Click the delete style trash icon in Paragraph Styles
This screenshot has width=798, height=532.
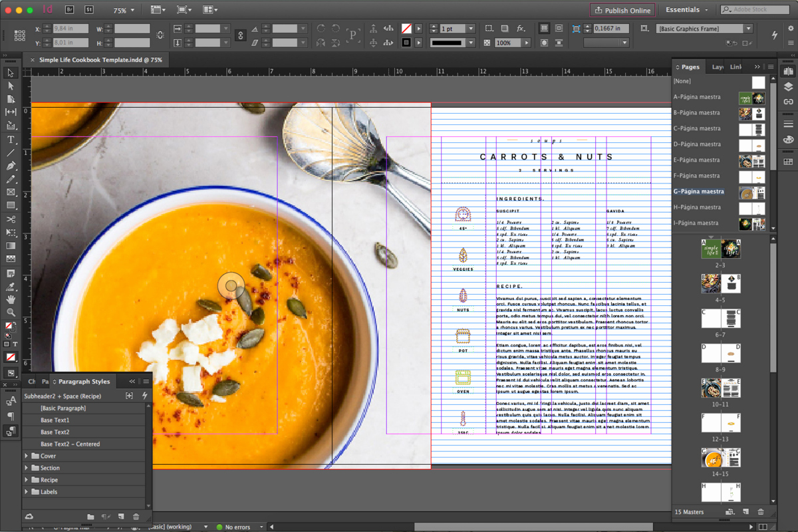pyautogui.click(x=136, y=517)
